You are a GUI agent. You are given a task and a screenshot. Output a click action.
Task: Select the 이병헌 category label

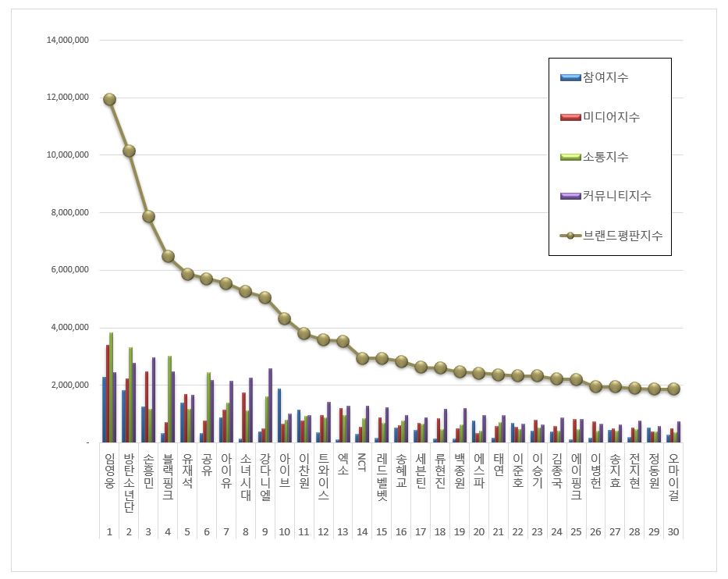[x=596, y=471]
